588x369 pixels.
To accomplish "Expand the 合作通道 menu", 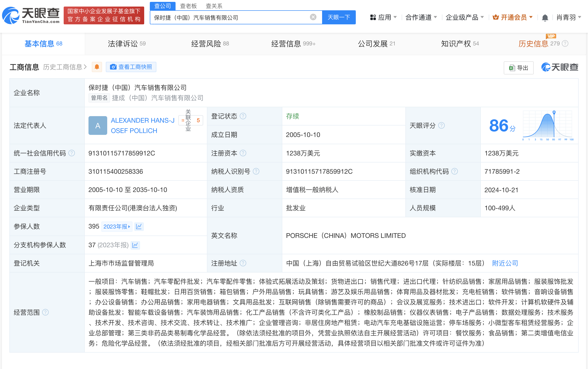I will click(421, 17).
